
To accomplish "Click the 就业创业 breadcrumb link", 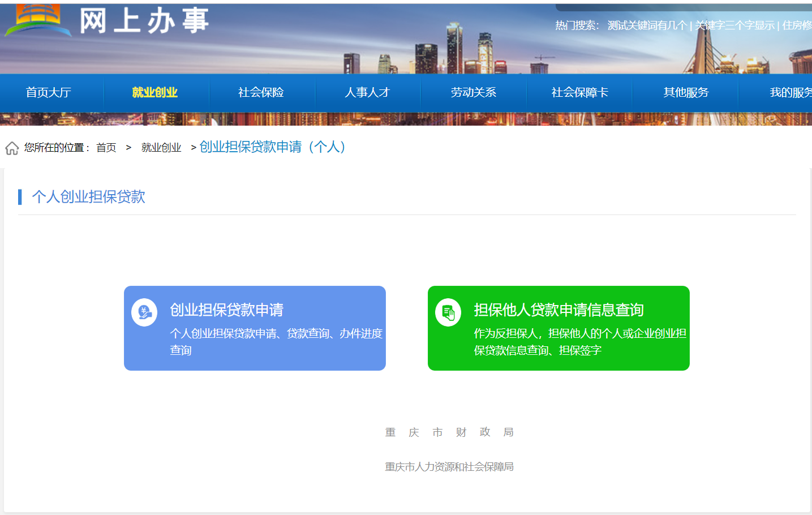I will click(x=161, y=148).
